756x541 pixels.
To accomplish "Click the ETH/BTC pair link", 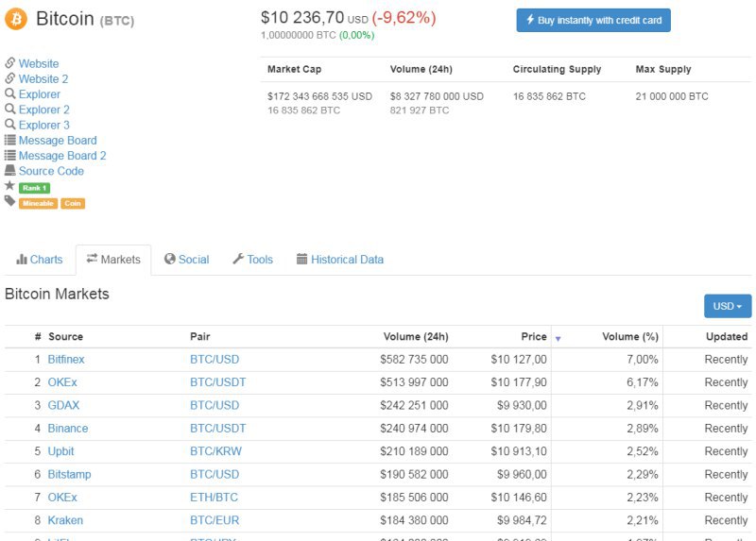I will pyautogui.click(x=215, y=498).
